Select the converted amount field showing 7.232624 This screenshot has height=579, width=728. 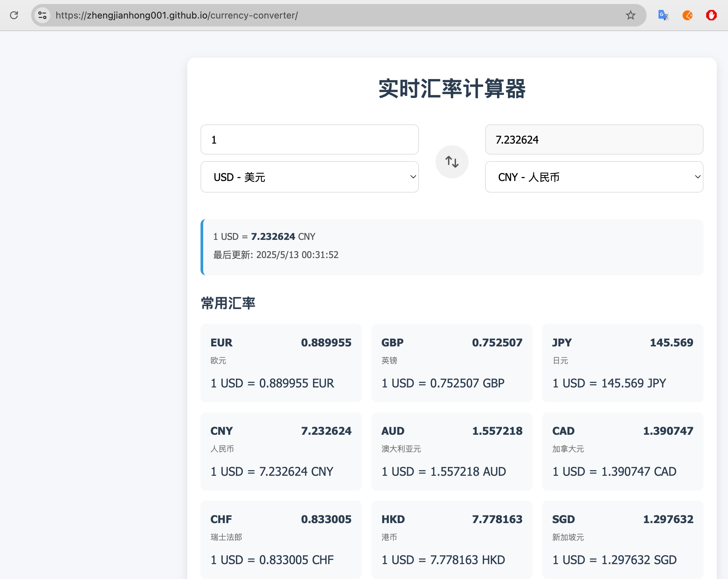594,139
